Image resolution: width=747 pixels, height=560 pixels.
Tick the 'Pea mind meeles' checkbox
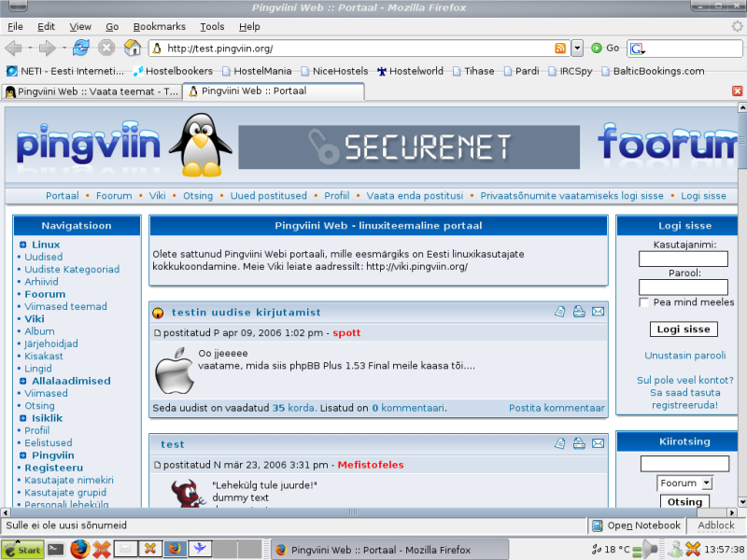pyautogui.click(x=643, y=302)
